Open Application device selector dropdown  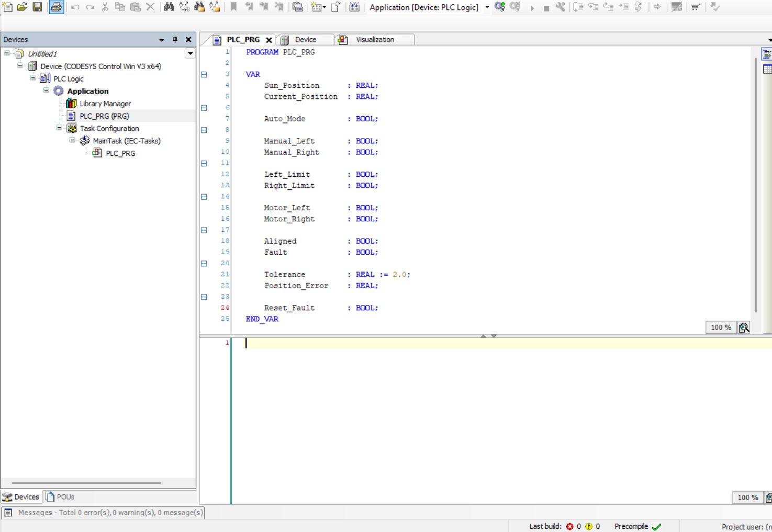487,7
